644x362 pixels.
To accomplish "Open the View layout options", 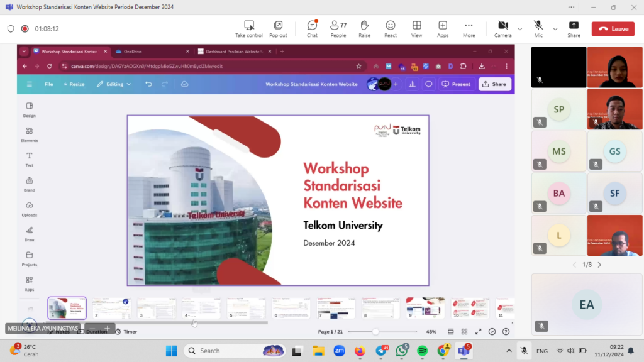I will pyautogui.click(x=416, y=28).
